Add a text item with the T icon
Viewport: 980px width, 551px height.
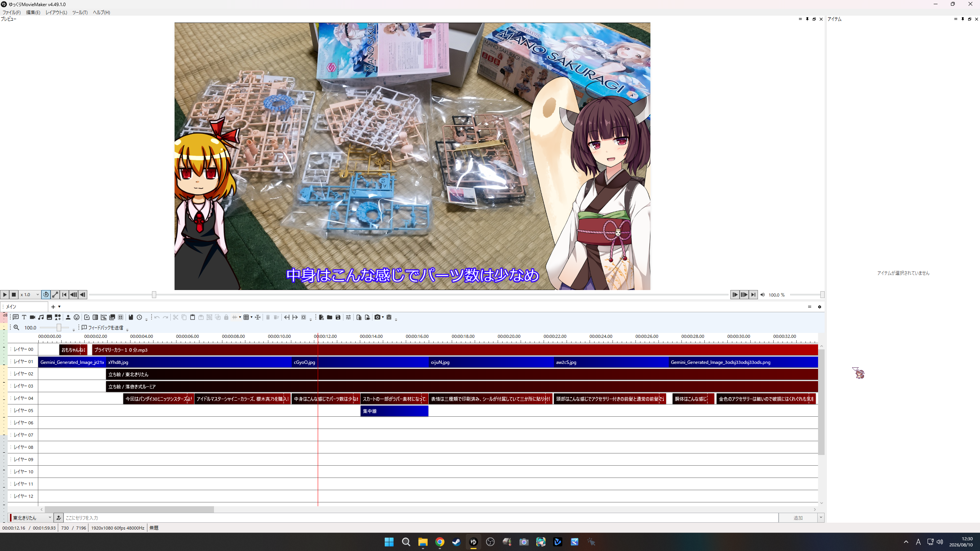(x=24, y=317)
